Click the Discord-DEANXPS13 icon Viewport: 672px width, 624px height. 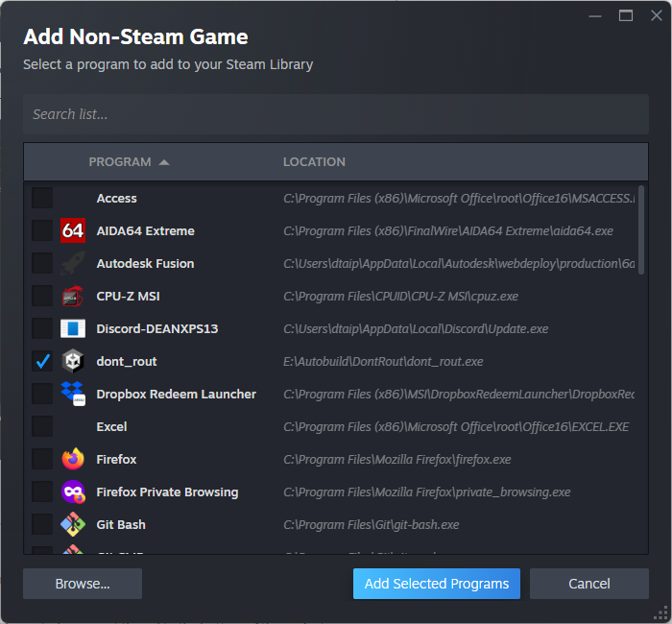click(73, 328)
